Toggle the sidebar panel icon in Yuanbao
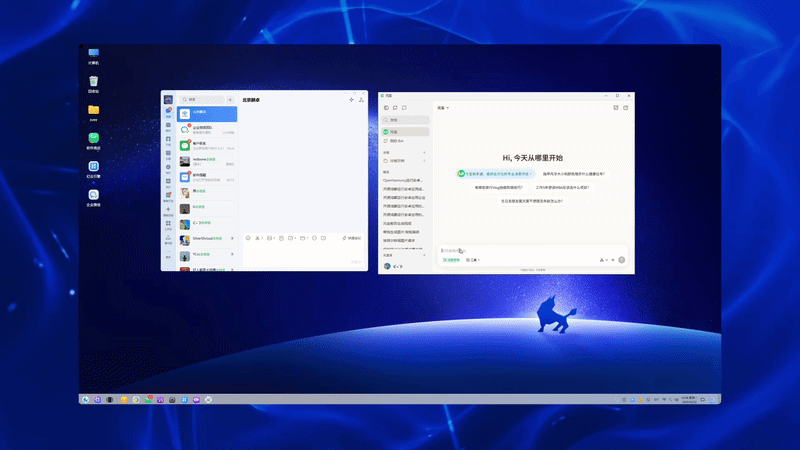Image resolution: width=800 pixels, height=450 pixels. [386, 108]
